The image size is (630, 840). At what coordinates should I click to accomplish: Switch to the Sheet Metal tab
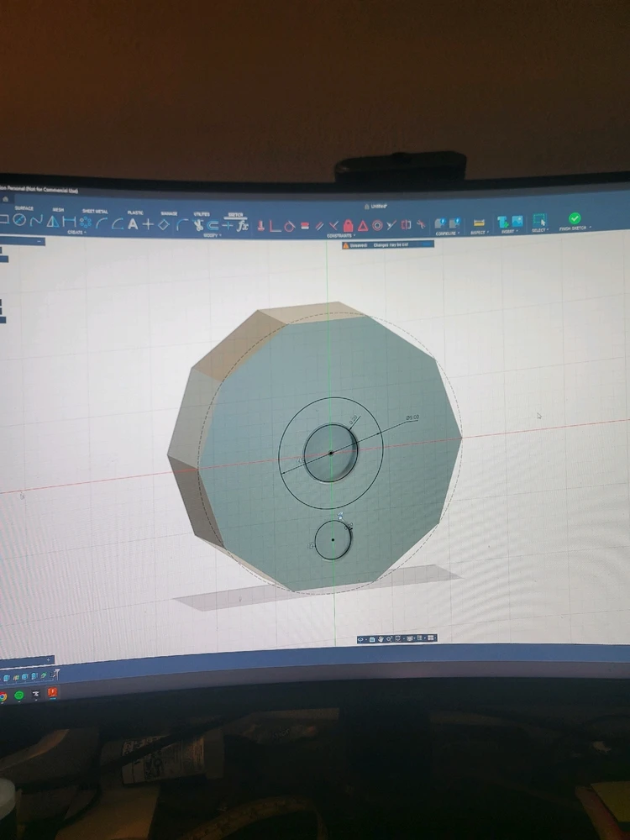[94, 211]
